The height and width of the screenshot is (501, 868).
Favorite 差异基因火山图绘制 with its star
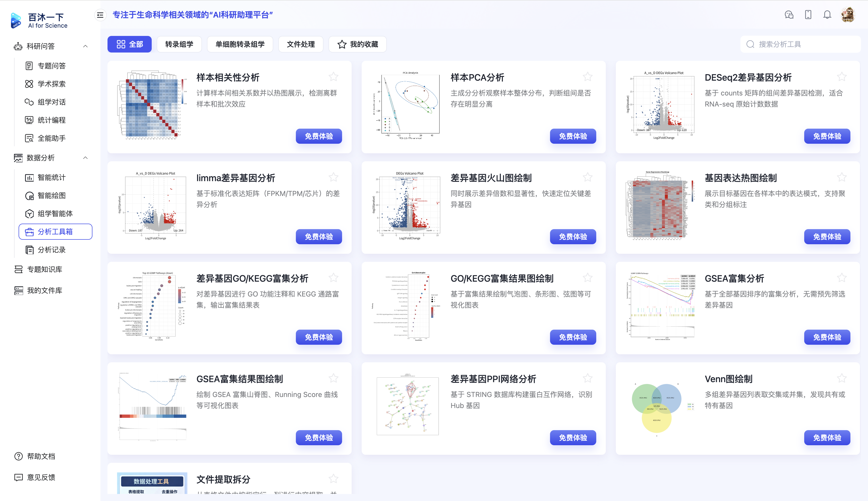pos(588,177)
